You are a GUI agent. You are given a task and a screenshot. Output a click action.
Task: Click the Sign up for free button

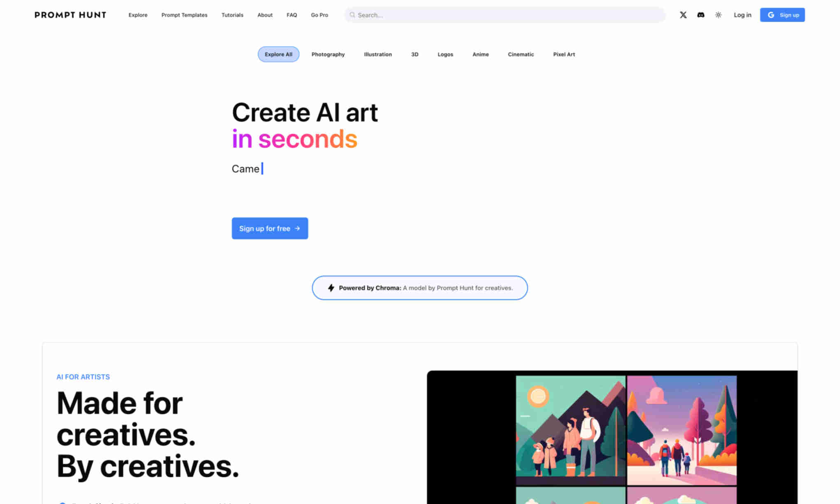pos(269,228)
